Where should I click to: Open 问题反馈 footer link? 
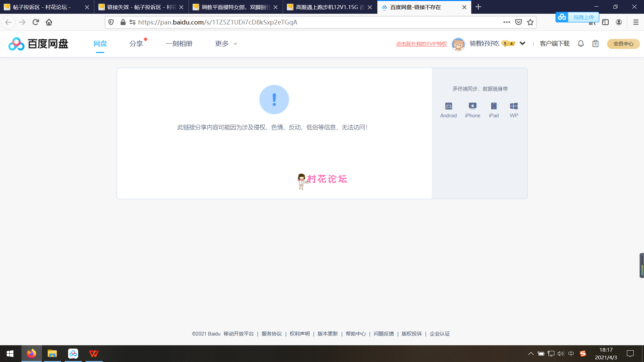(384, 334)
